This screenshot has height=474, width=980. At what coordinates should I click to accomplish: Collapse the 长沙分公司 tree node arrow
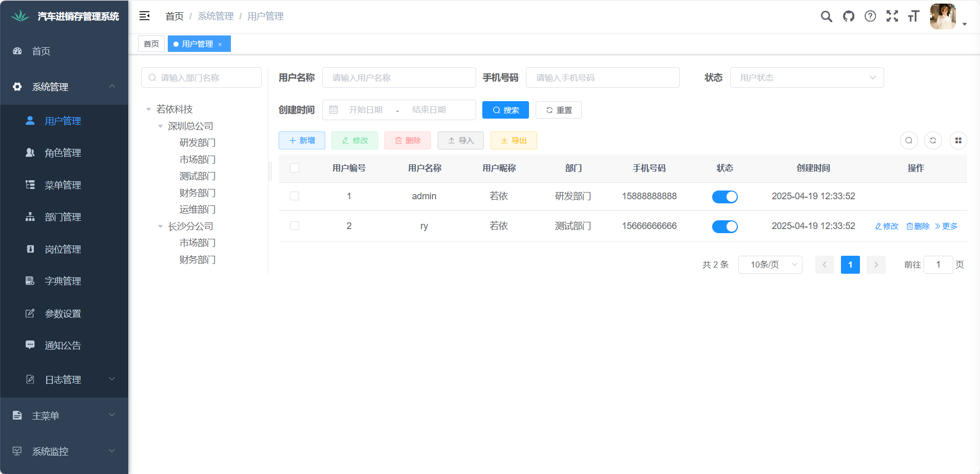(x=160, y=226)
